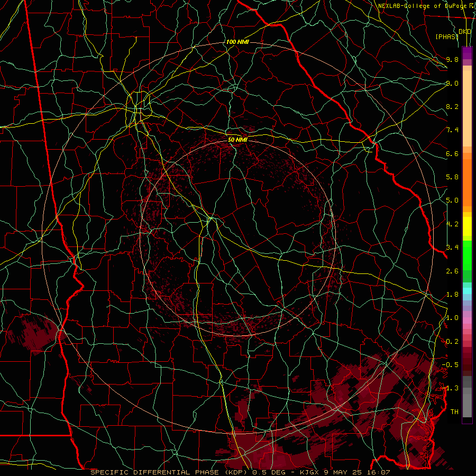476x476 pixels.
Task: Click the 5.8 value on color scale
Action: 452,177
